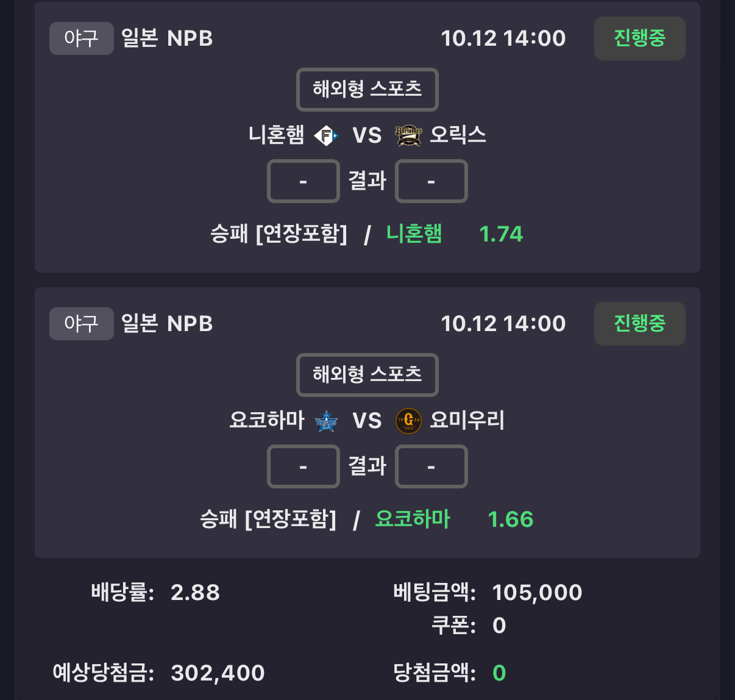Viewport: 735px width, 700px height.
Task: Click the 요코하마 home score result box
Action: tap(303, 466)
